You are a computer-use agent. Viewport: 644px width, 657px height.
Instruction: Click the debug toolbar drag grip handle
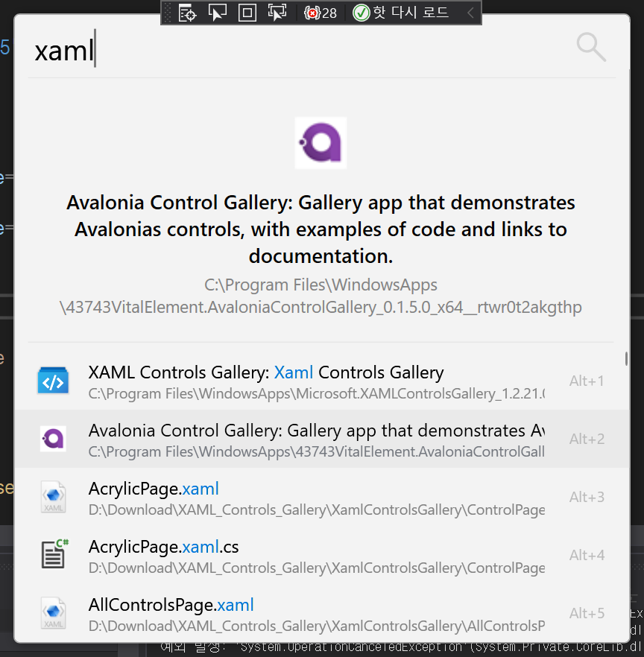tap(167, 13)
